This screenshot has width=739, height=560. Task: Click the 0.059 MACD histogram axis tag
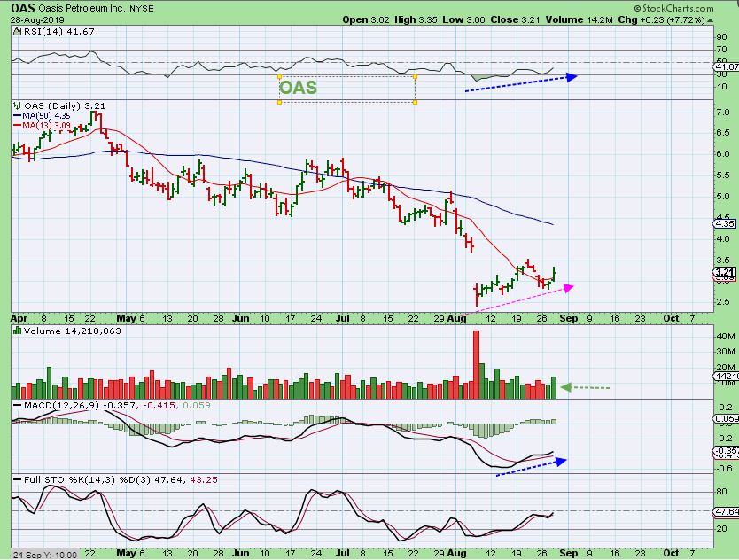coord(727,418)
